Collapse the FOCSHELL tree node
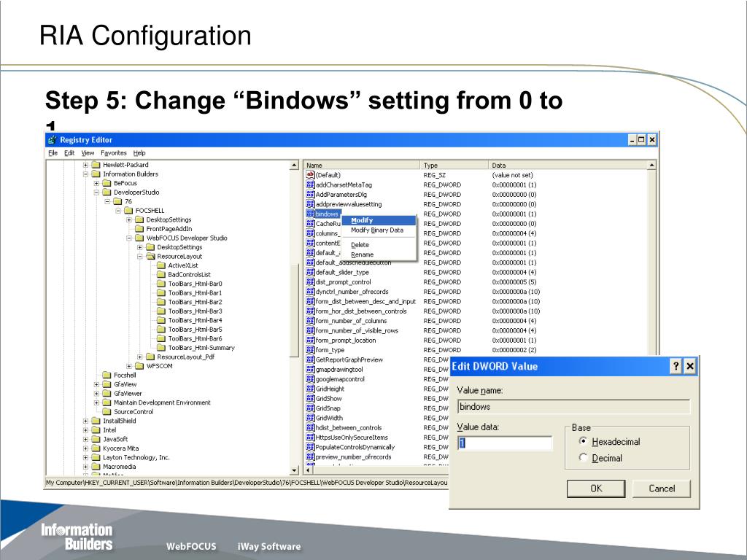Viewport: 747px width, 560px height. (x=118, y=211)
